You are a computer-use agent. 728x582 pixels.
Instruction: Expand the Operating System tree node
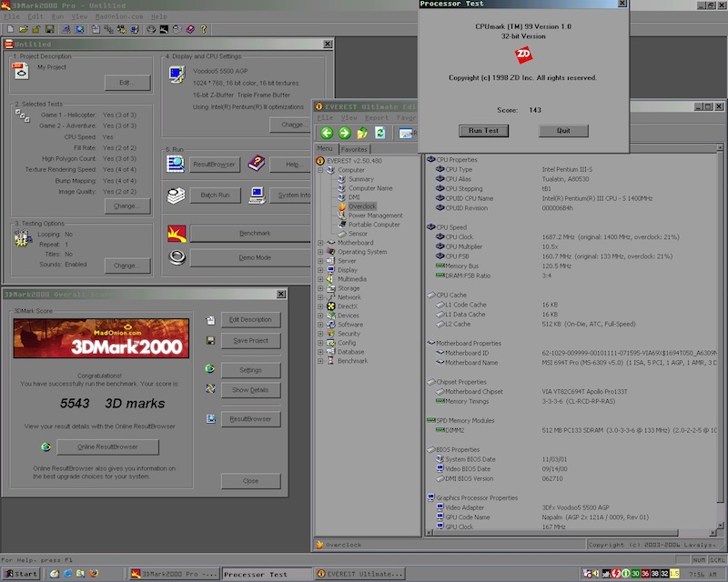coord(320,252)
